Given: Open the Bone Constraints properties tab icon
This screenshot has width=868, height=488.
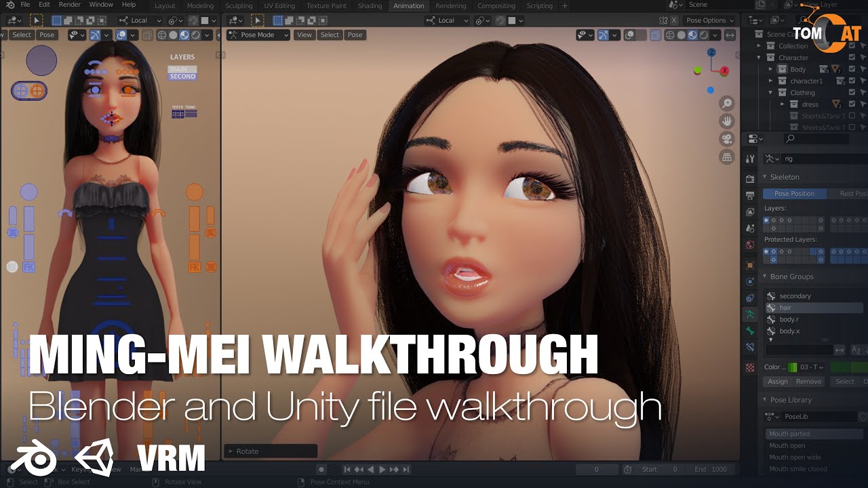Looking at the screenshot, I should [x=750, y=347].
